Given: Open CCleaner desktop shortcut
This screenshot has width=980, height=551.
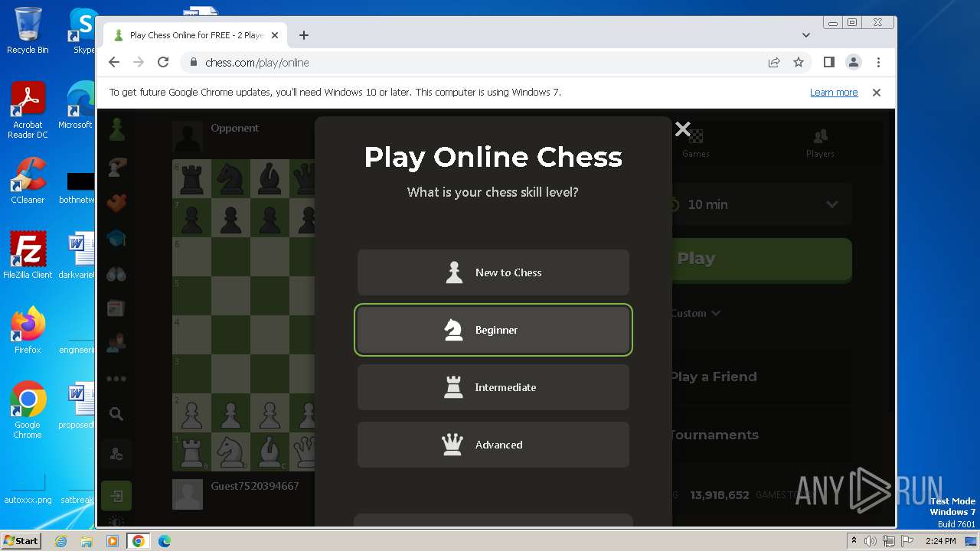Looking at the screenshot, I should pos(28,181).
